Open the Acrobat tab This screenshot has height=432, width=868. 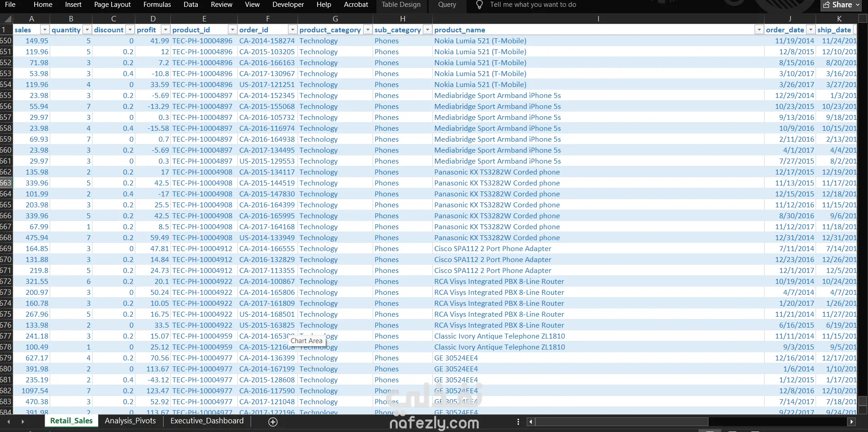pyautogui.click(x=356, y=5)
